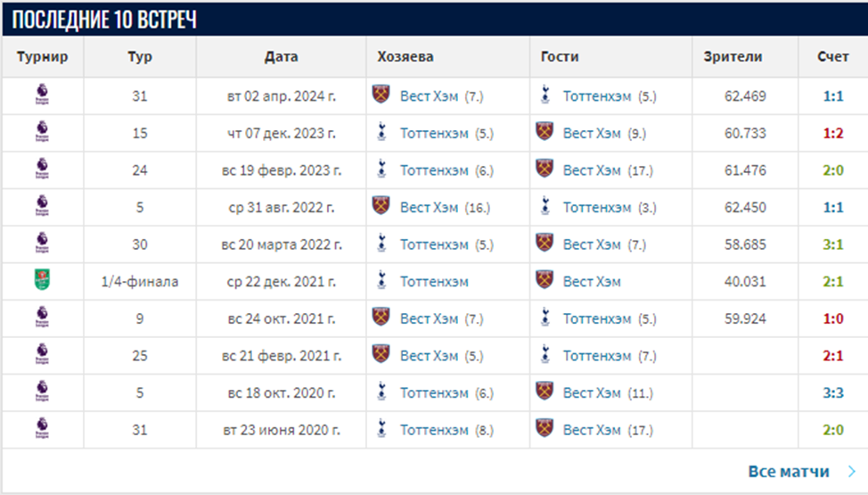Open the 1:2 score from 07 дек. 2023
This screenshot has width=868, height=495.
pos(833,133)
